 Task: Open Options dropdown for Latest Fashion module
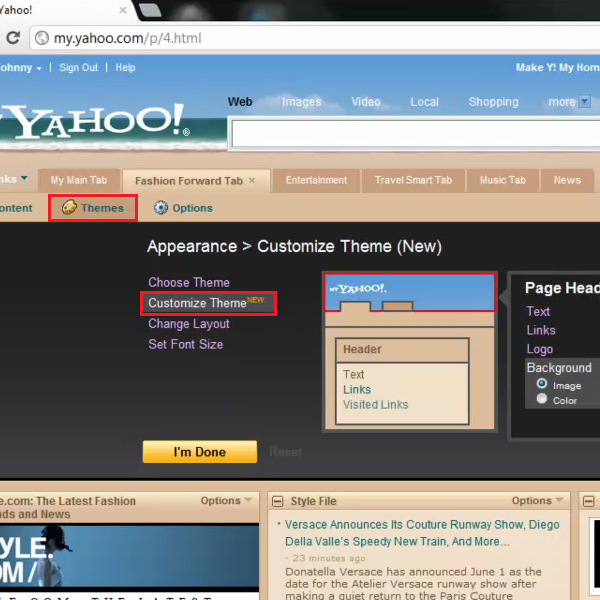226,501
